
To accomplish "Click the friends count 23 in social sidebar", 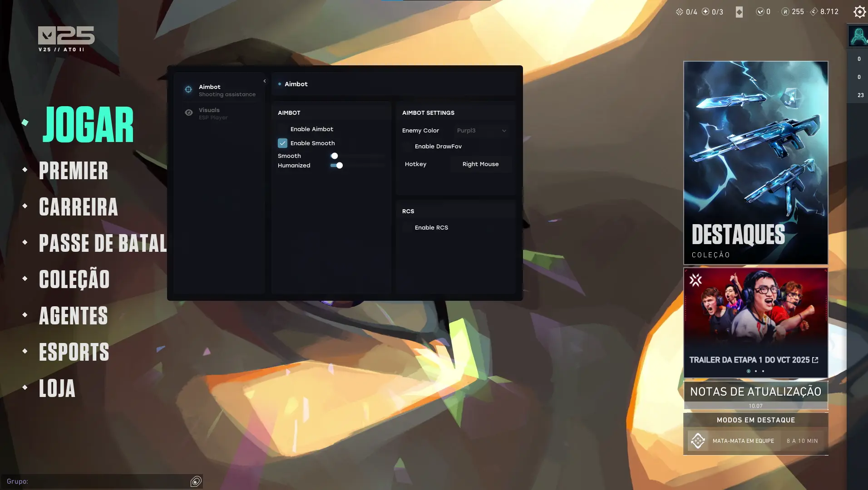I will [x=860, y=95].
